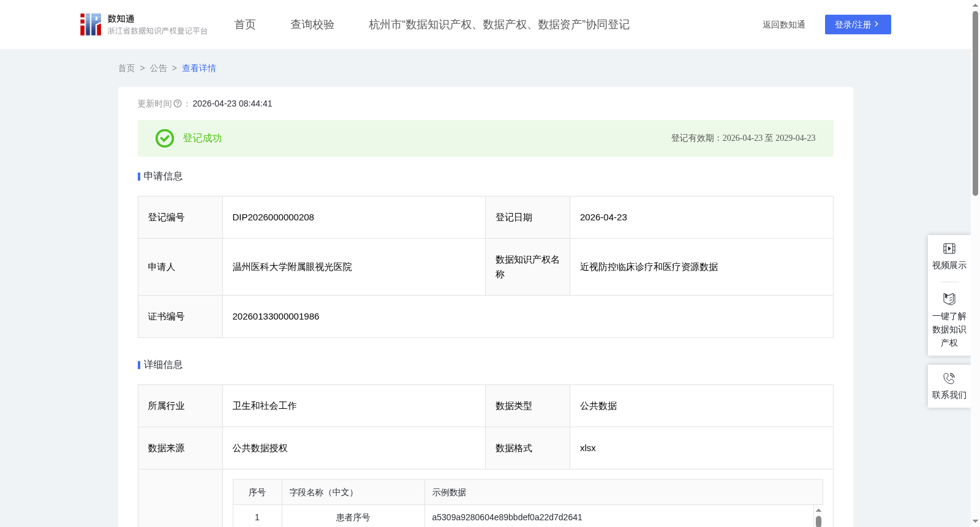Viewport: 980px width, 527px height.
Task: Click the 登记有效期 validity text
Action: point(743,138)
